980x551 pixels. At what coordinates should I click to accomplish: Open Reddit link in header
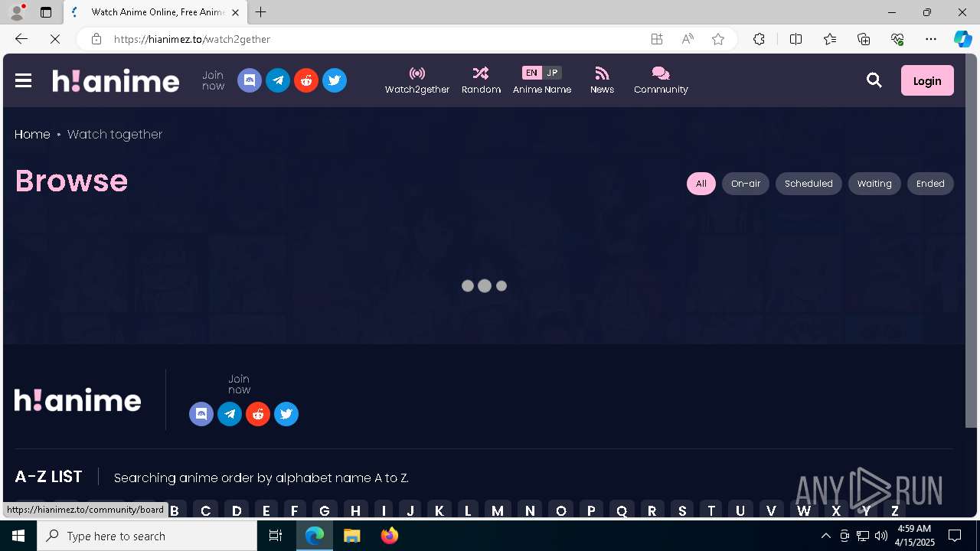pos(306,80)
